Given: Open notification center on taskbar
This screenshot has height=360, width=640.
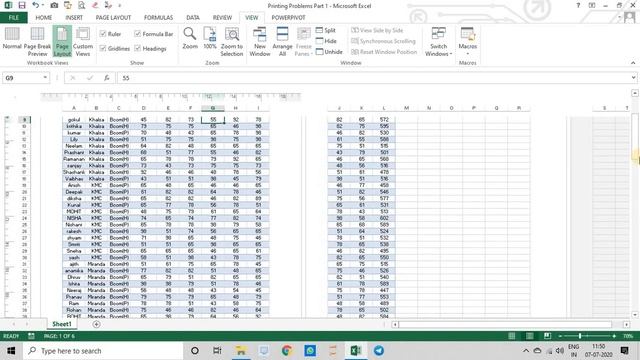Looking at the screenshot, I should 624,351.
